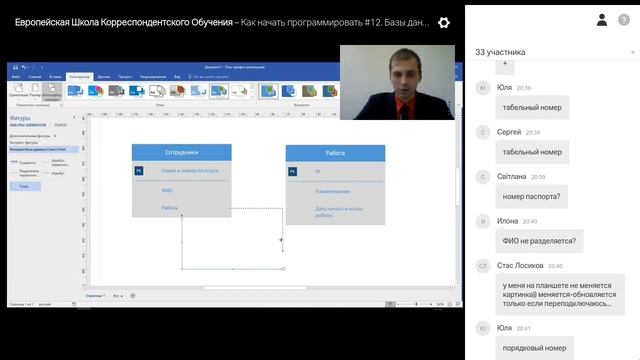Apply the gray and red theme thumbnail
The image size is (640, 360).
[x=178, y=91]
